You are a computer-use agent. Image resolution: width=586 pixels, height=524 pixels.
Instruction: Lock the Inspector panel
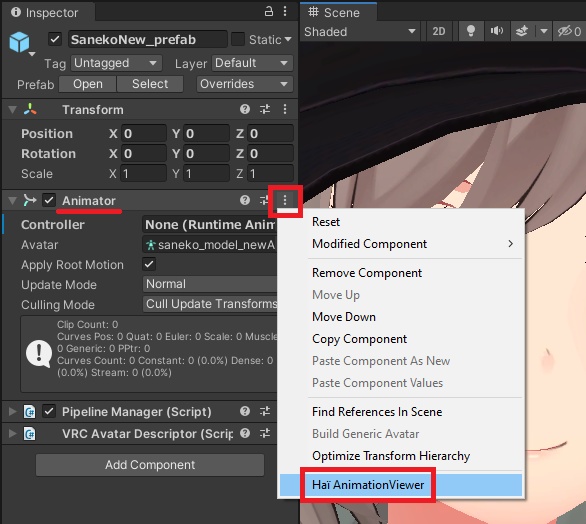coord(269,11)
